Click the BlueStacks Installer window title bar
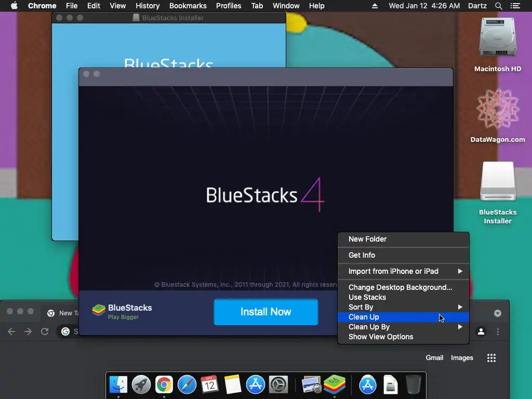 coord(169,18)
